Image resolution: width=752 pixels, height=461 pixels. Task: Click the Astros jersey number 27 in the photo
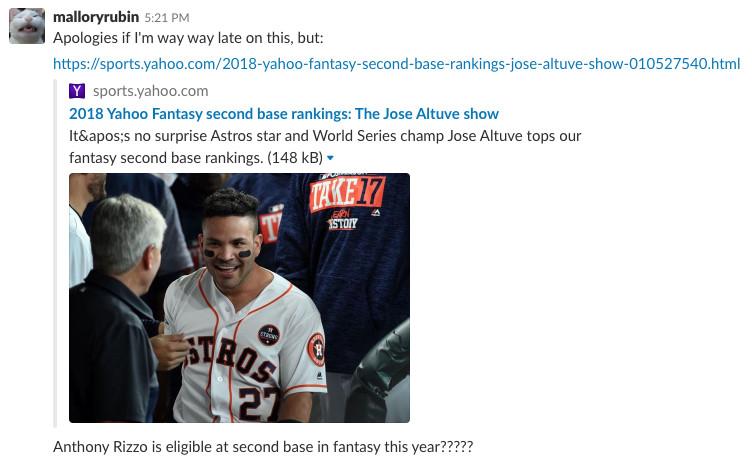259,403
